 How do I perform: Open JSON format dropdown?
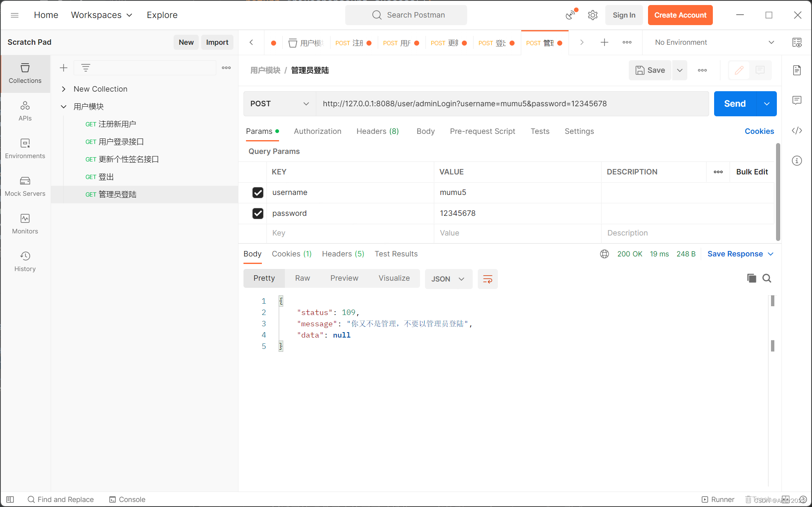[448, 279]
